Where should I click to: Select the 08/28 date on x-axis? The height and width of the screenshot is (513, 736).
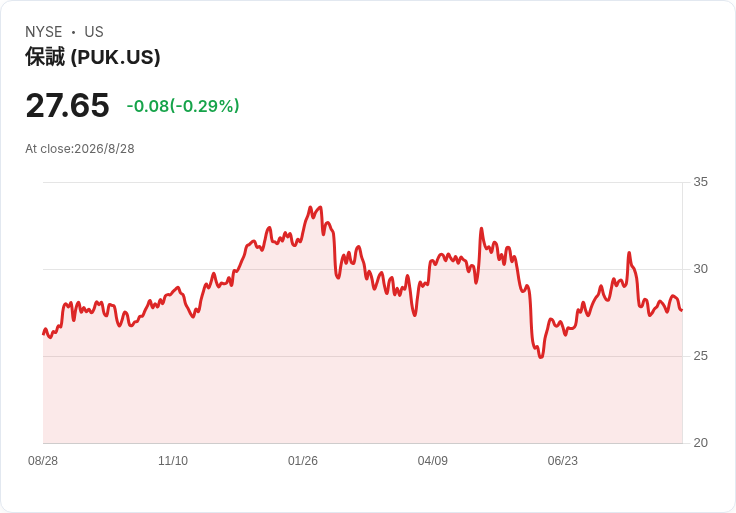(x=43, y=461)
